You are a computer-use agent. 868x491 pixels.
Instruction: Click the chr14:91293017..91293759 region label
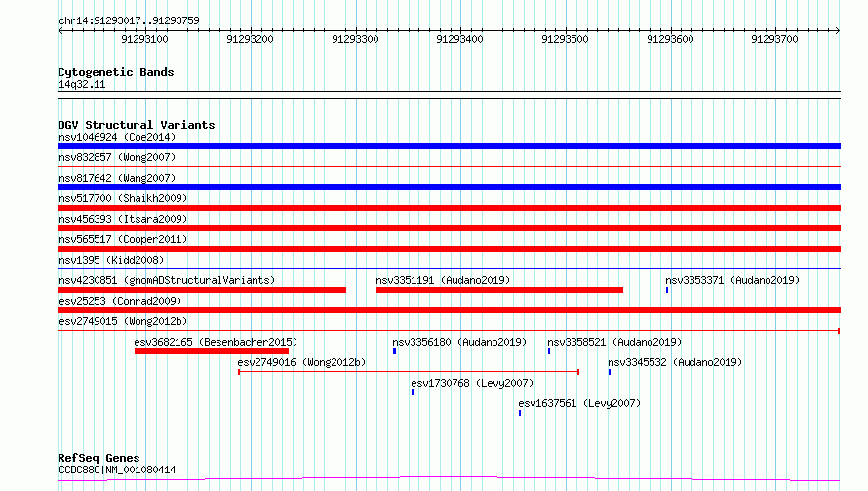pos(129,21)
